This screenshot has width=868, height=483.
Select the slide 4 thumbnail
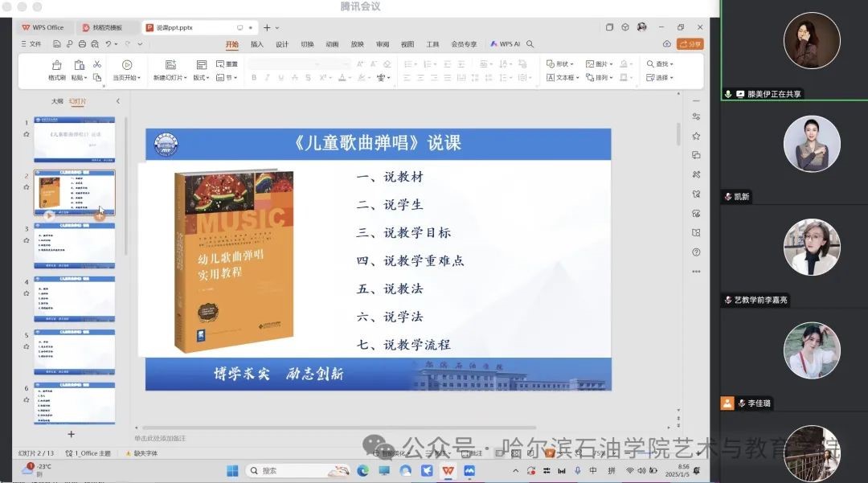(x=74, y=297)
